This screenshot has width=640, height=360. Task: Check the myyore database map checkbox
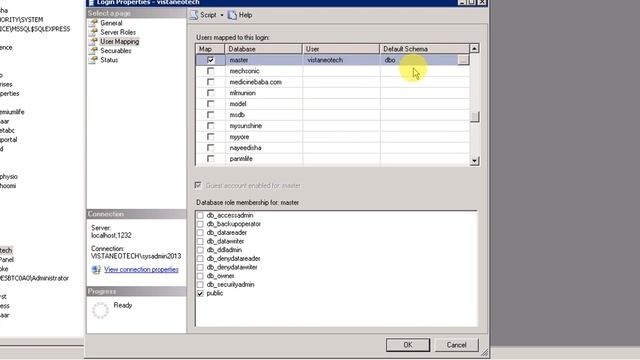211,137
